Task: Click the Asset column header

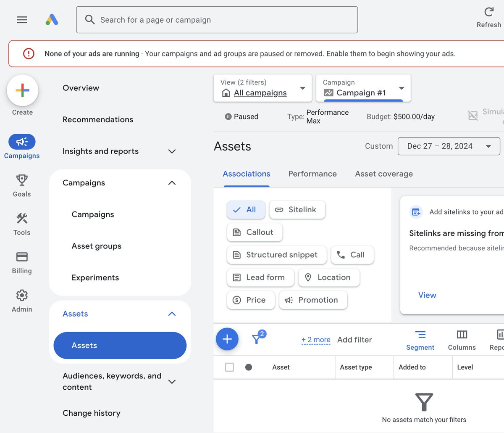Action: tap(281, 367)
